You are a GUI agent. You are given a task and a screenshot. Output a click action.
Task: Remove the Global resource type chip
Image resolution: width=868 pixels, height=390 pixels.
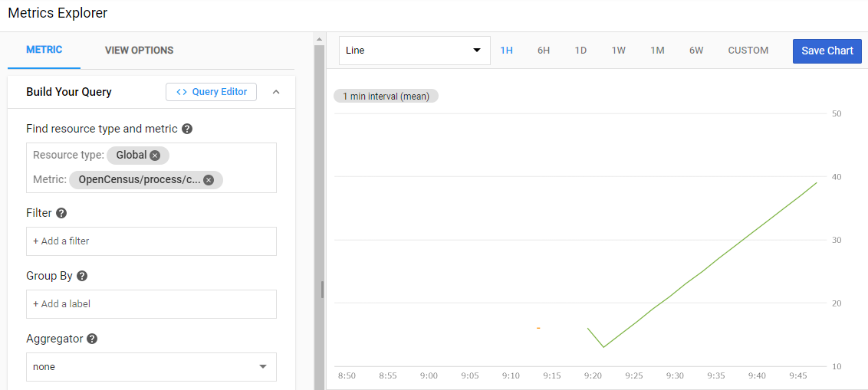(x=155, y=156)
